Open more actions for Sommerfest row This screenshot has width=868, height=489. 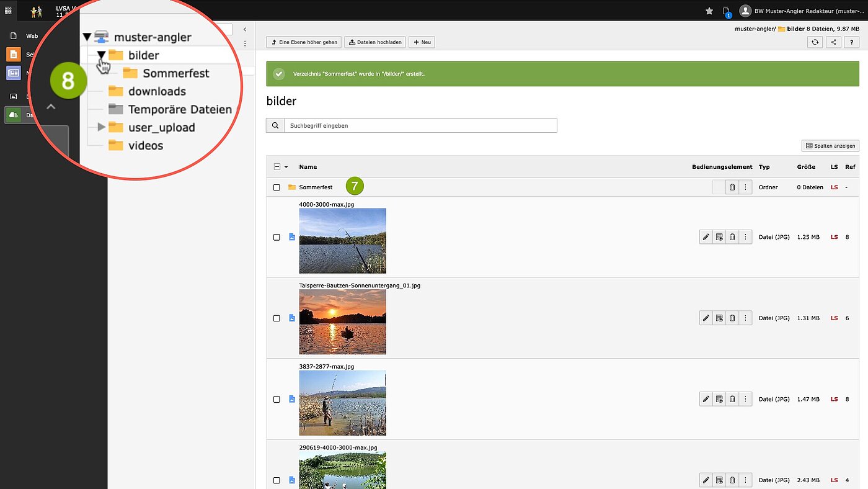(x=745, y=187)
